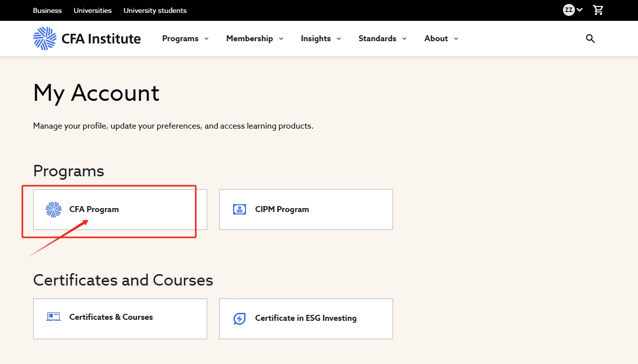638x364 pixels.
Task: Open the CIPM Program card
Action: 306,210
